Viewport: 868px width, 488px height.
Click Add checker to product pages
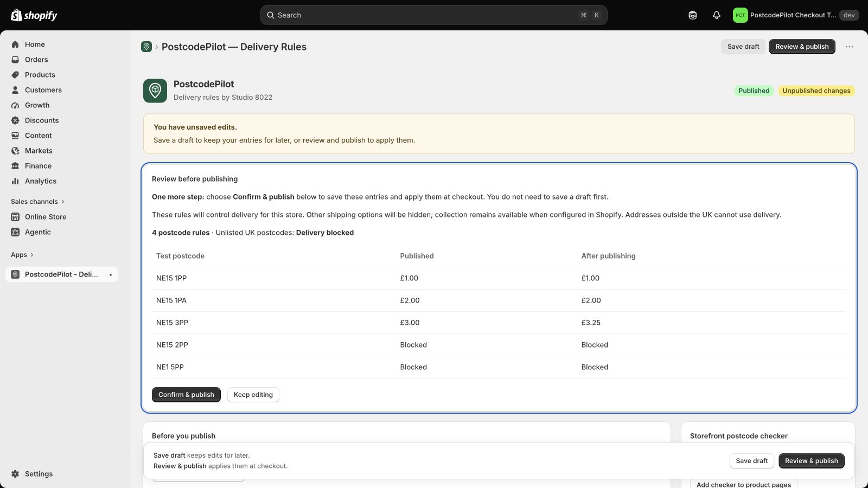(744, 484)
